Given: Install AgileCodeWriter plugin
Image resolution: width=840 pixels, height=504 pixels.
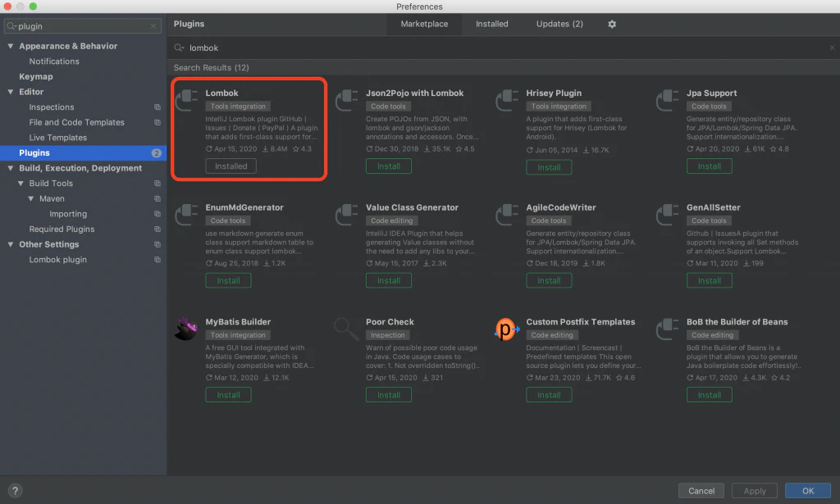Looking at the screenshot, I should (549, 281).
